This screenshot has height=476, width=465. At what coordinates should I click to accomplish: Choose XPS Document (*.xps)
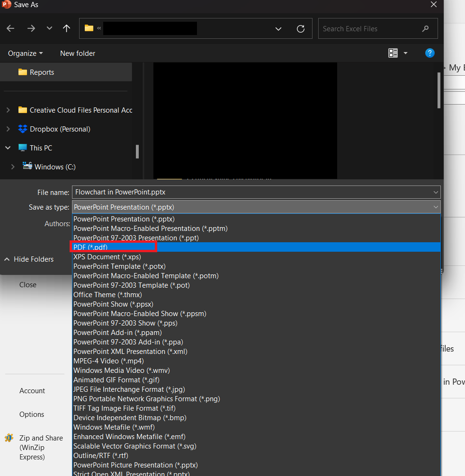tap(256, 257)
